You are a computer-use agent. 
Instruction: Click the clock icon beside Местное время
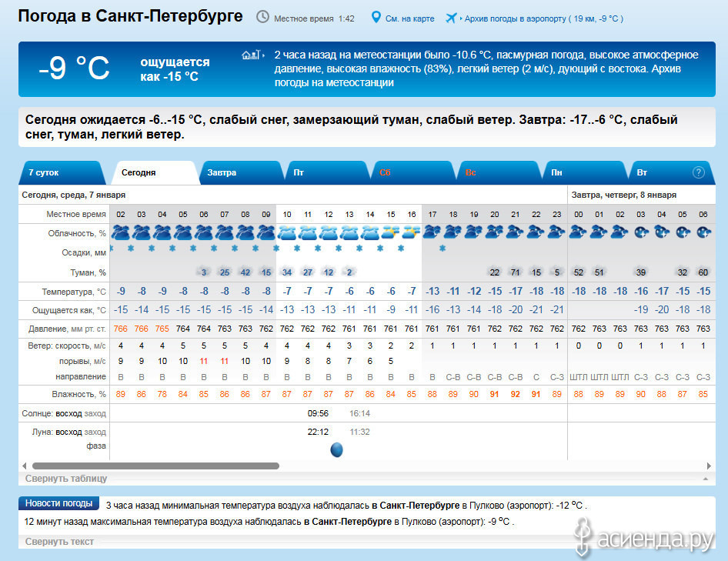(263, 17)
